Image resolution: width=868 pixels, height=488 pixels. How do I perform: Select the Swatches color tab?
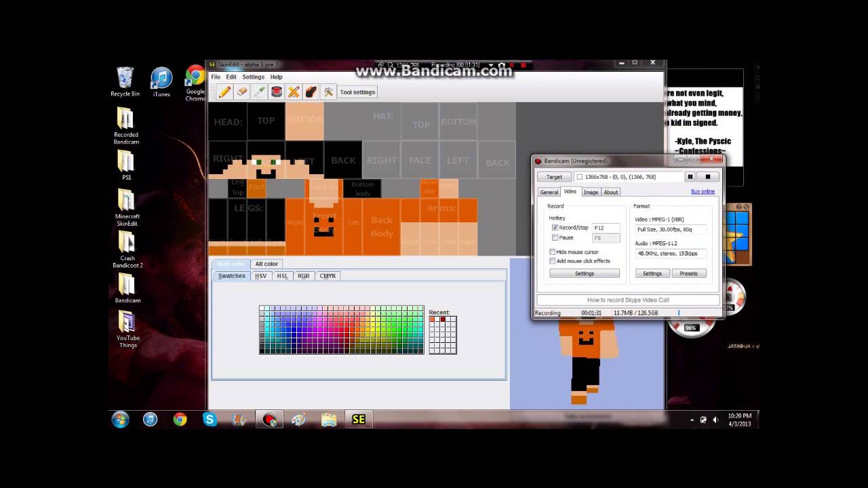click(232, 276)
